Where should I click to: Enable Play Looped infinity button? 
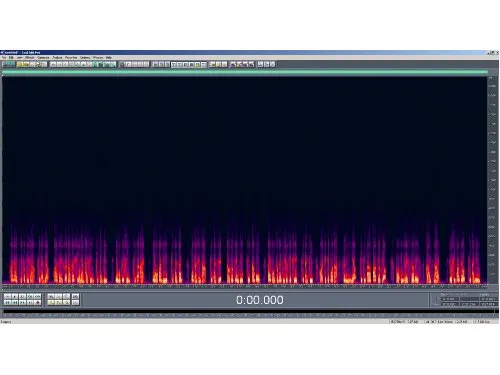(x=38, y=296)
